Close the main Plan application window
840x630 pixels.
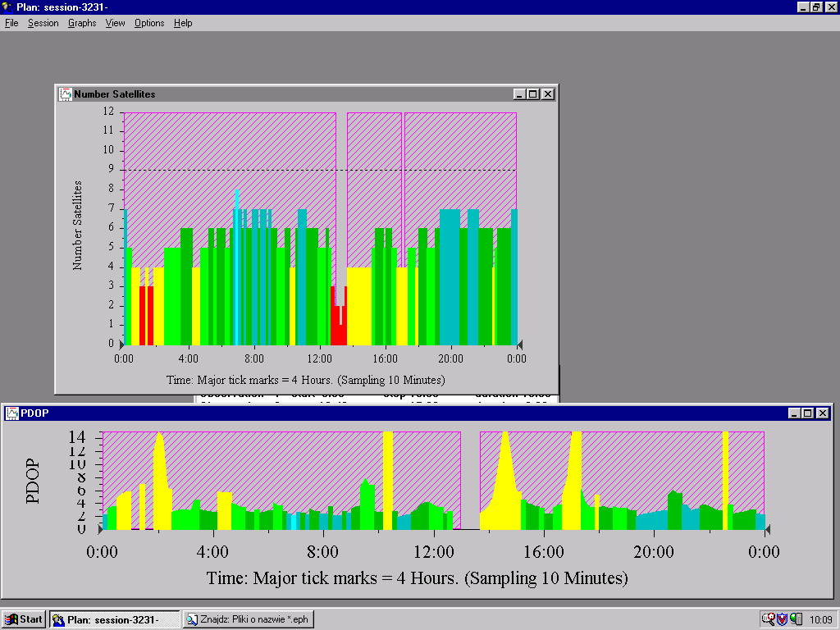pyautogui.click(x=831, y=7)
